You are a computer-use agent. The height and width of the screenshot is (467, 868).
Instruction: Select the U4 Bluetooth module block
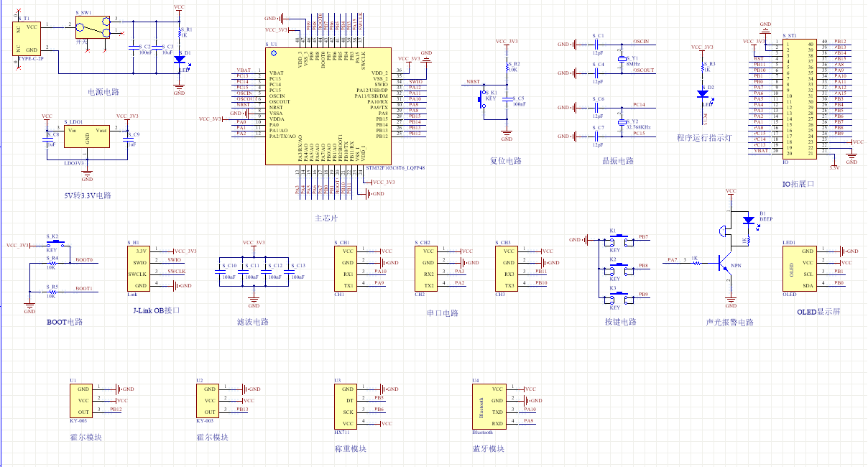(489, 407)
